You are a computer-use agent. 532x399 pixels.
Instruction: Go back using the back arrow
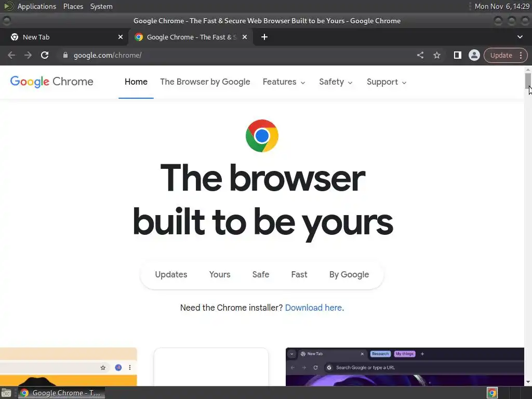pos(11,55)
